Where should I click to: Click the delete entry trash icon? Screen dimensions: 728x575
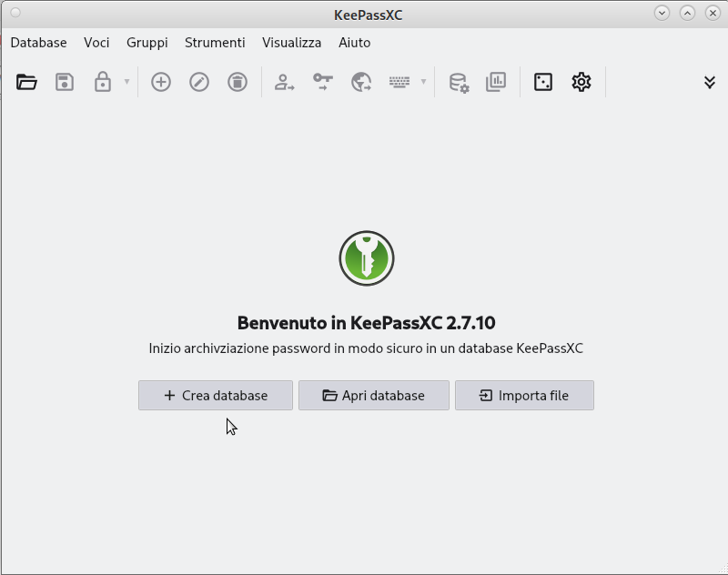click(238, 82)
